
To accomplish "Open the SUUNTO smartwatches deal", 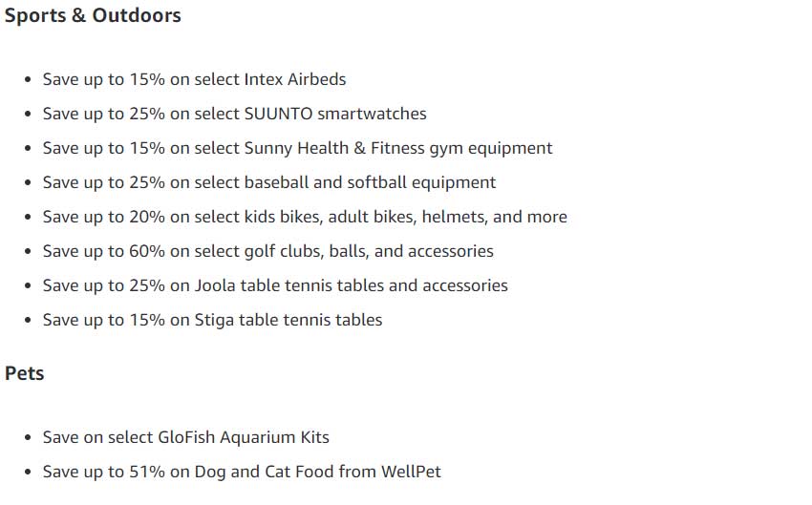I will (x=235, y=114).
